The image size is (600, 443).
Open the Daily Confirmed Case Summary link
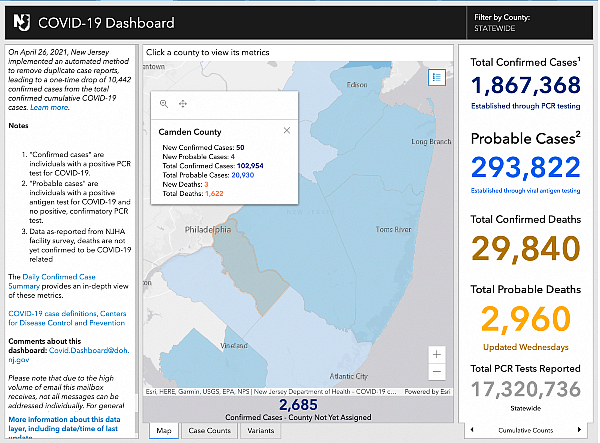coord(66,279)
